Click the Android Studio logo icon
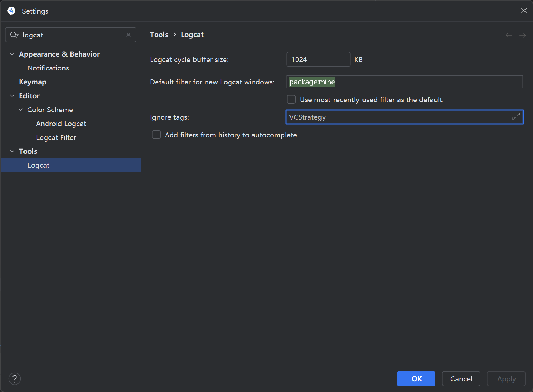The width and height of the screenshot is (533, 392). click(11, 11)
